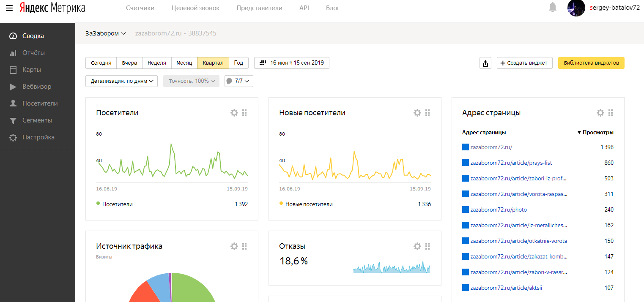Open the Блог menu item
The width and height of the screenshot is (644, 302).
point(333,8)
